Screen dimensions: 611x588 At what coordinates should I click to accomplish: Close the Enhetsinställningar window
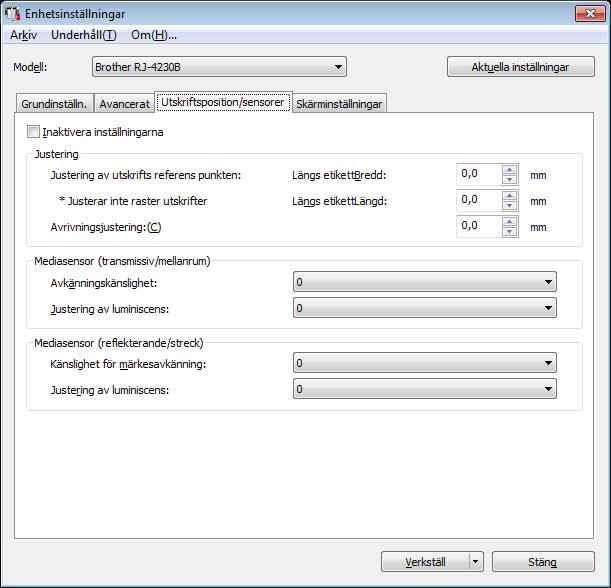[590, 14]
